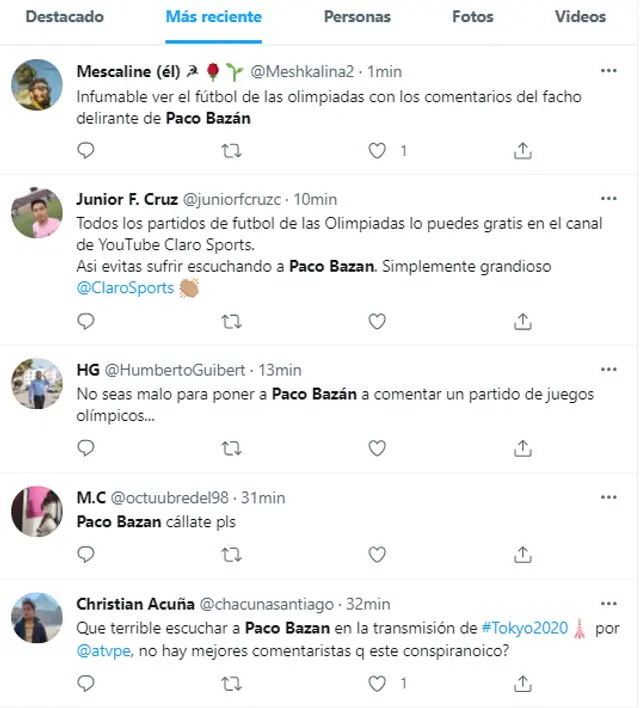The image size is (640, 708).
Task: Retweet Christian Acuña's tweet
Action: [x=231, y=683]
